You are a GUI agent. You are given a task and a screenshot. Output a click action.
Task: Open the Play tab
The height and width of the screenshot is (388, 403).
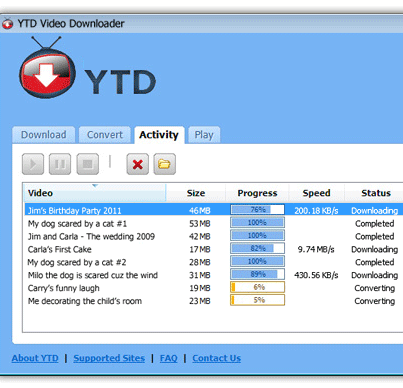click(x=204, y=135)
